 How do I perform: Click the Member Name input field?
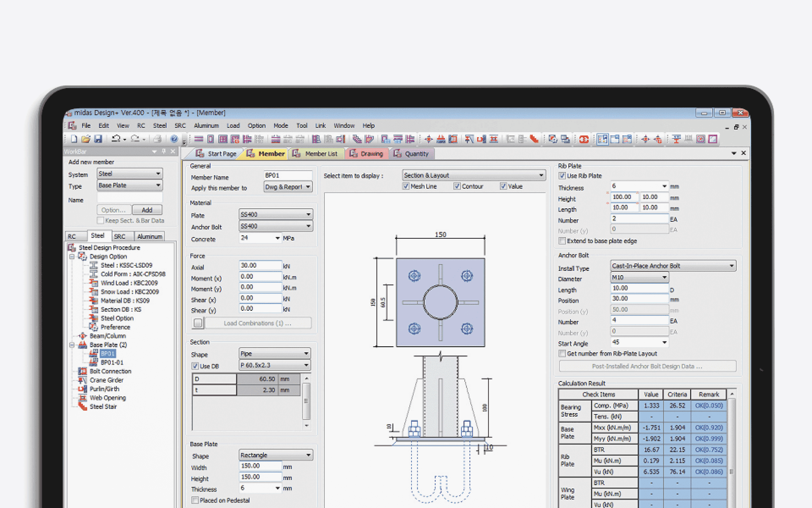point(288,175)
